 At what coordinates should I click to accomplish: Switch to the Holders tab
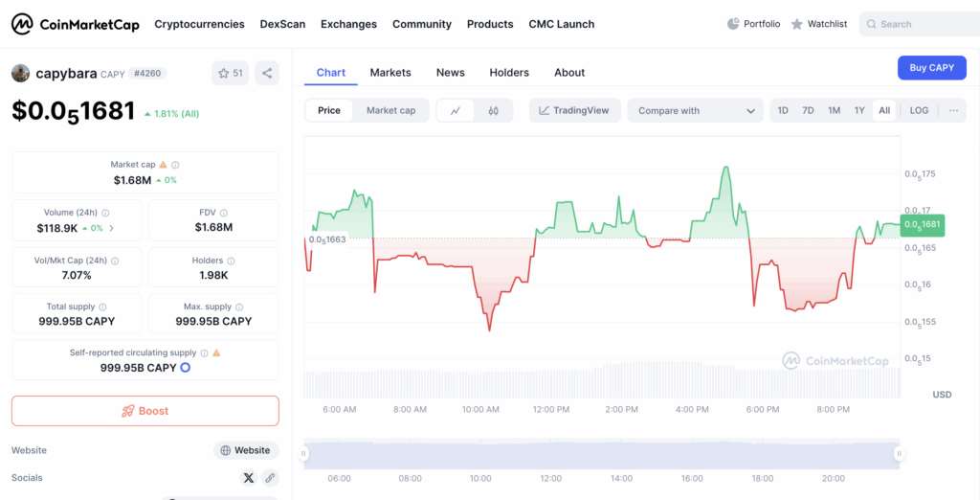pyautogui.click(x=509, y=73)
